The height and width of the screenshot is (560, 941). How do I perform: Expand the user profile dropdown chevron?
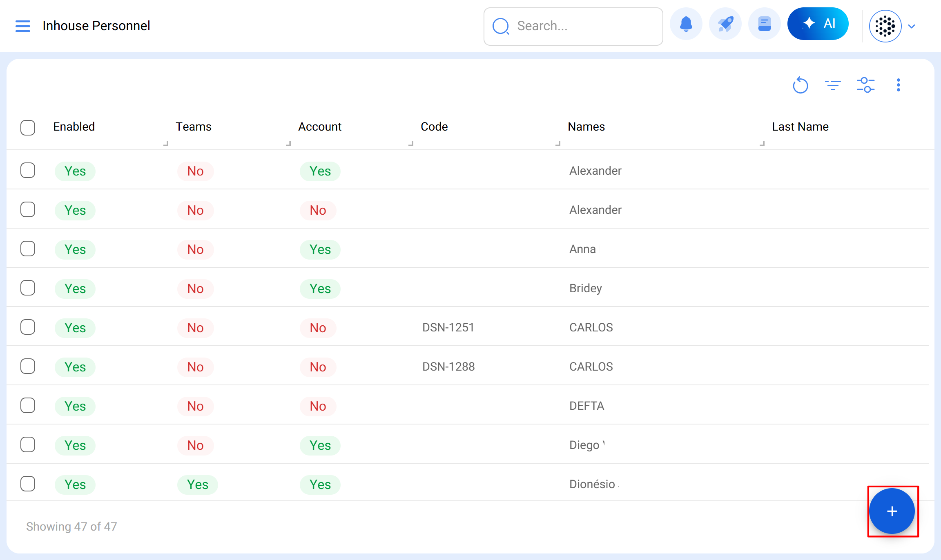(912, 27)
